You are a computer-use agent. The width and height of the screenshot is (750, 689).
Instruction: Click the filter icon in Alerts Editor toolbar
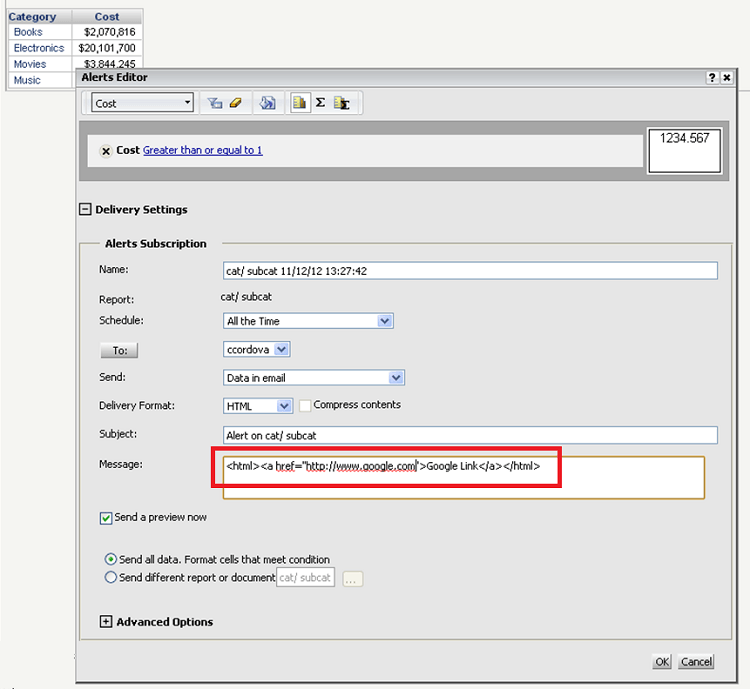point(214,103)
